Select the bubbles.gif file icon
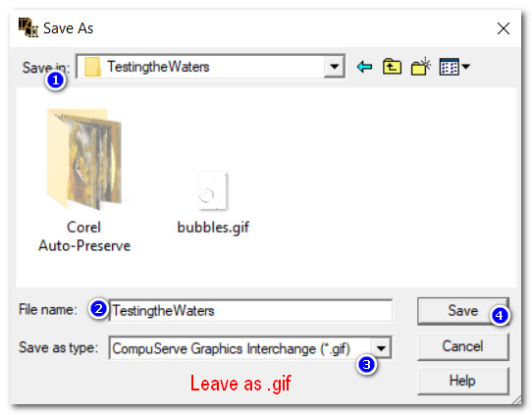The image size is (532, 415). tap(212, 191)
